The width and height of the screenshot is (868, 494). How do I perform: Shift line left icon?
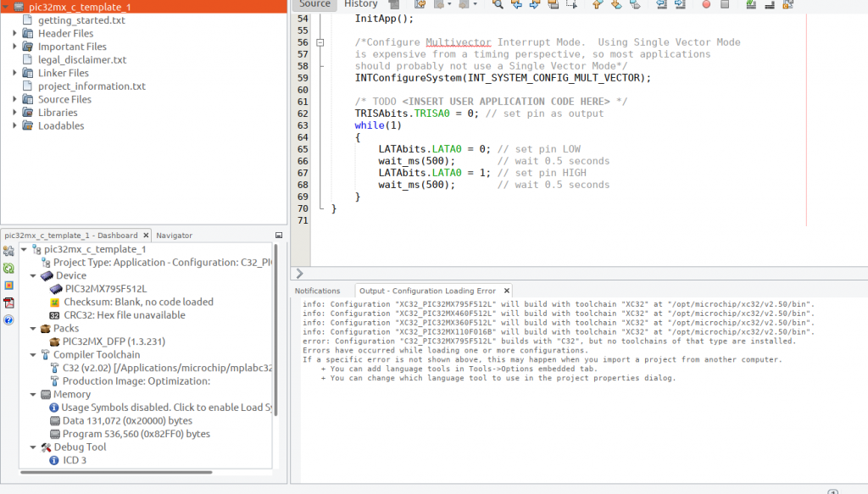pyautogui.click(x=661, y=4)
